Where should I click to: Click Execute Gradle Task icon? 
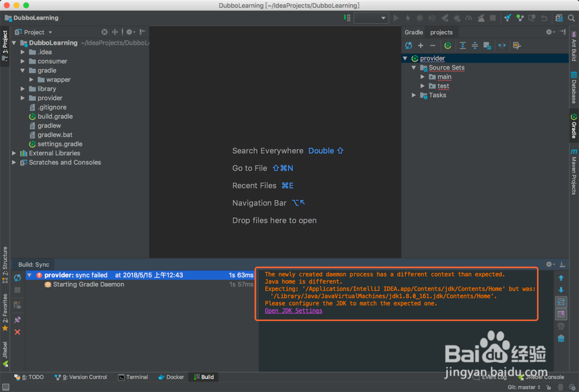click(x=448, y=45)
